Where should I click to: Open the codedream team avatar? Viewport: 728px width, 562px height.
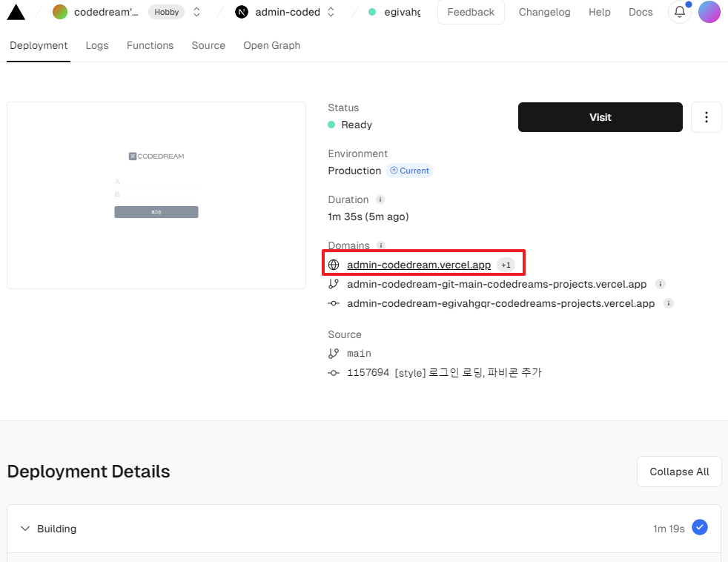pos(60,12)
